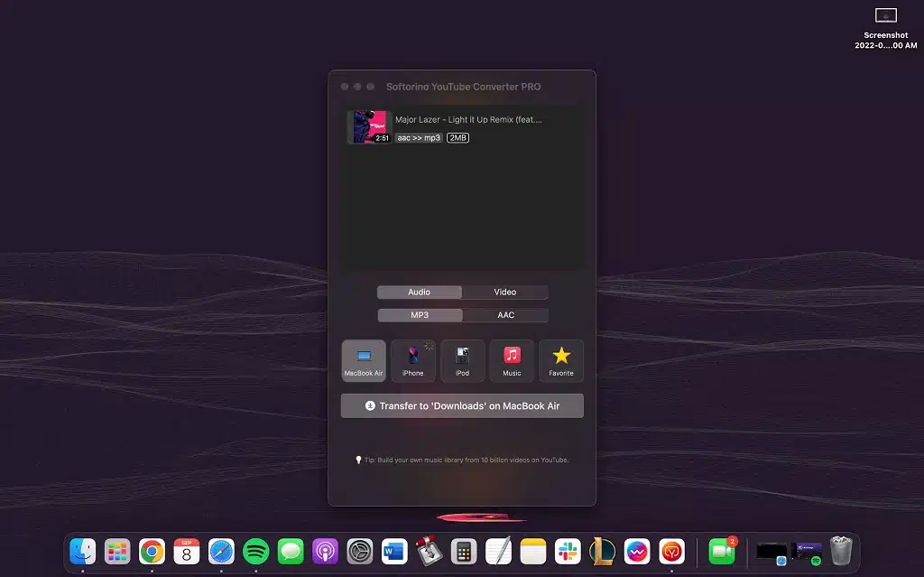Pick the iPod destination icon

tap(462, 360)
